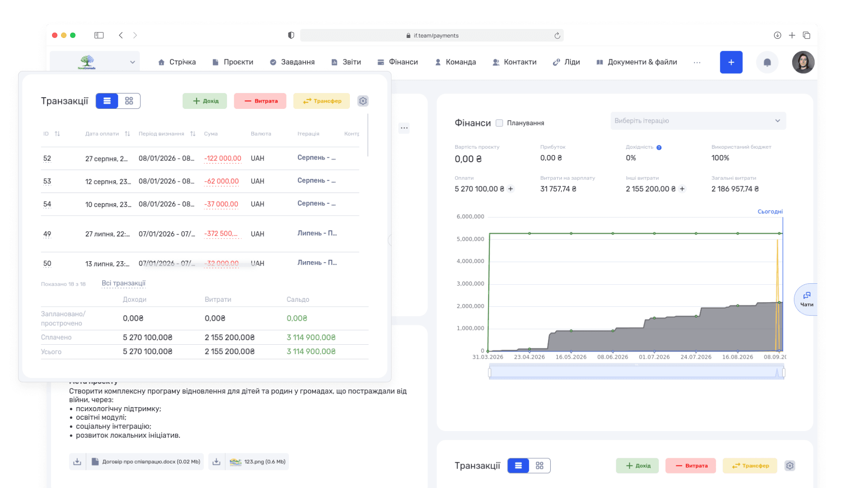Image resolution: width=868 pixels, height=488 pixels.
Task: Click the chart timeline range slider
Action: [637, 372]
